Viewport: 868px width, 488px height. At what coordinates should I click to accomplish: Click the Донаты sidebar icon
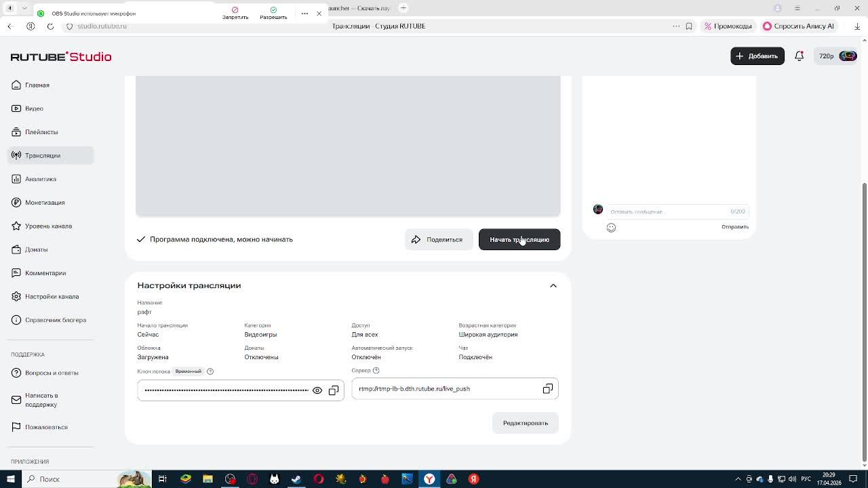tap(16, 249)
